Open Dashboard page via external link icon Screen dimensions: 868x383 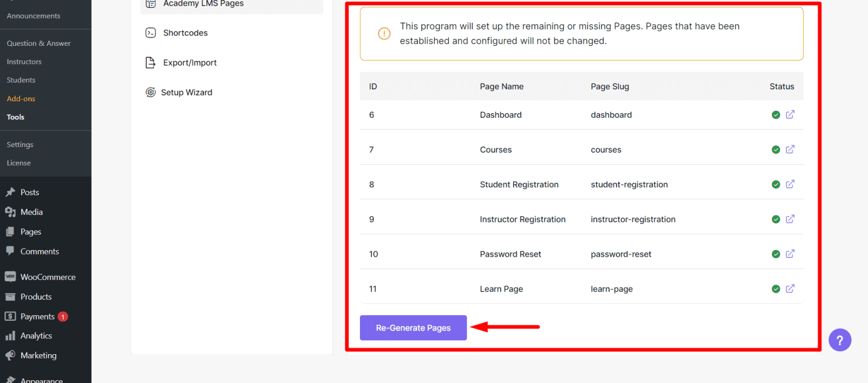point(790,114)
